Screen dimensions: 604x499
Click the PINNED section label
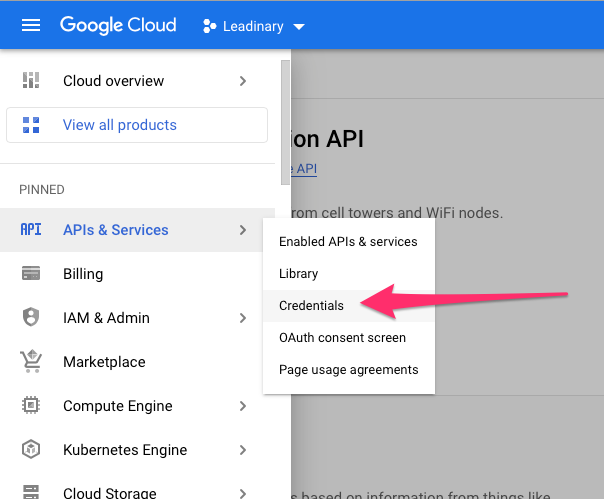(42, 190)
